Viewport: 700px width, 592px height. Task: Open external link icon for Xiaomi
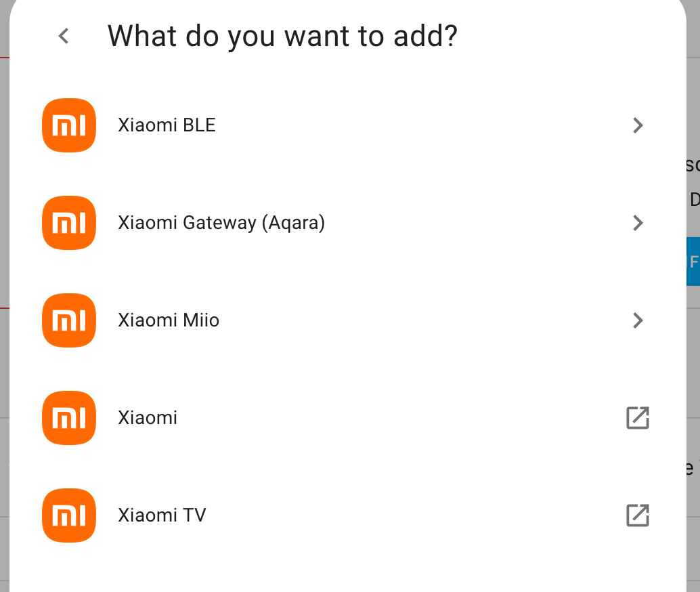[x=637, y=418]
